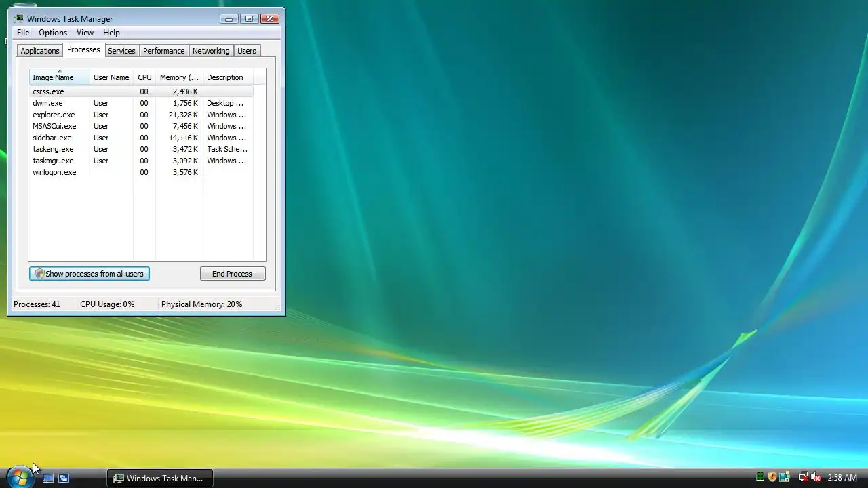
Task: Click the End Process button
Action: 233,274
